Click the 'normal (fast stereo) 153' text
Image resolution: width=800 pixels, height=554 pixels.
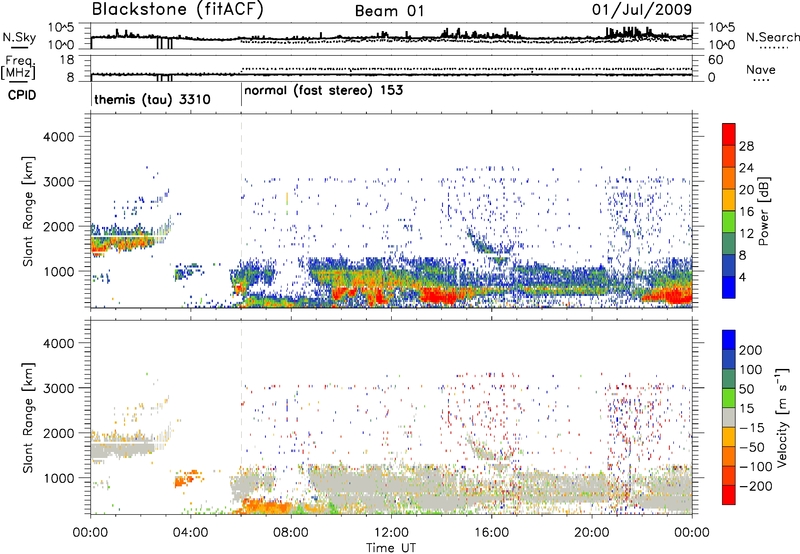323,91
